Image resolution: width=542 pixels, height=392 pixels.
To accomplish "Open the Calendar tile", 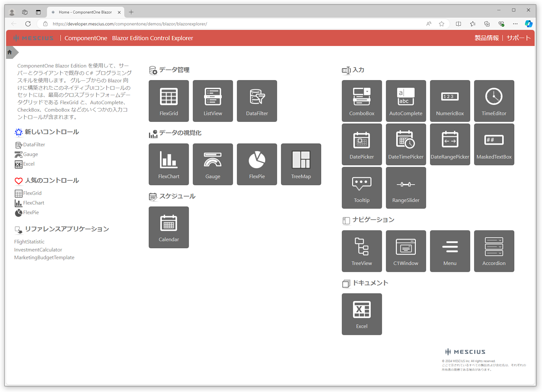I will (x=169, y=227).
